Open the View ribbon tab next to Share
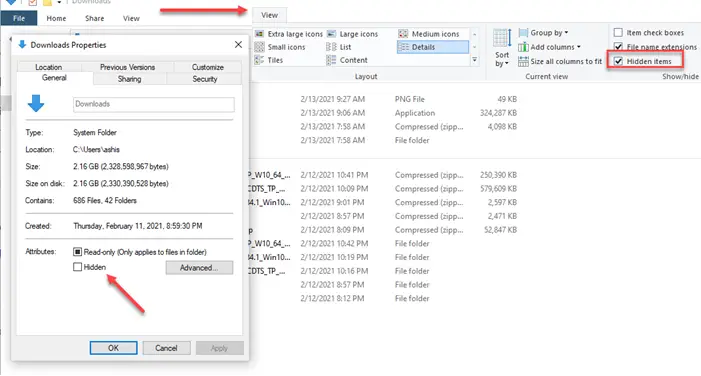Viewport: 701px width, 376px height. point(131,18)
